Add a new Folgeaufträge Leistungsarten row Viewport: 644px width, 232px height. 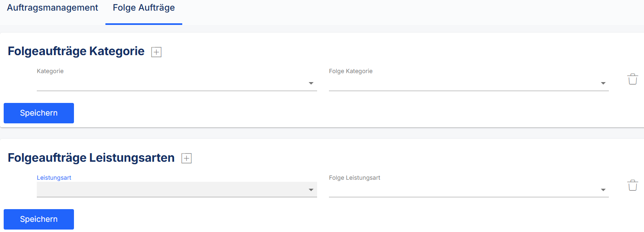186,158
